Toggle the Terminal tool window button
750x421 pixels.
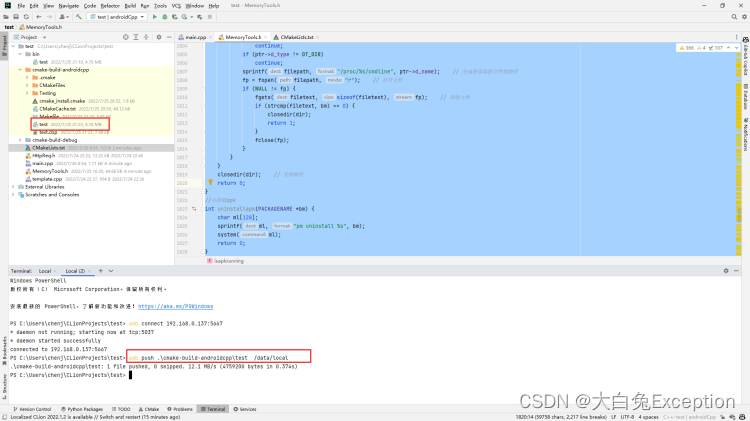(213, 409)
